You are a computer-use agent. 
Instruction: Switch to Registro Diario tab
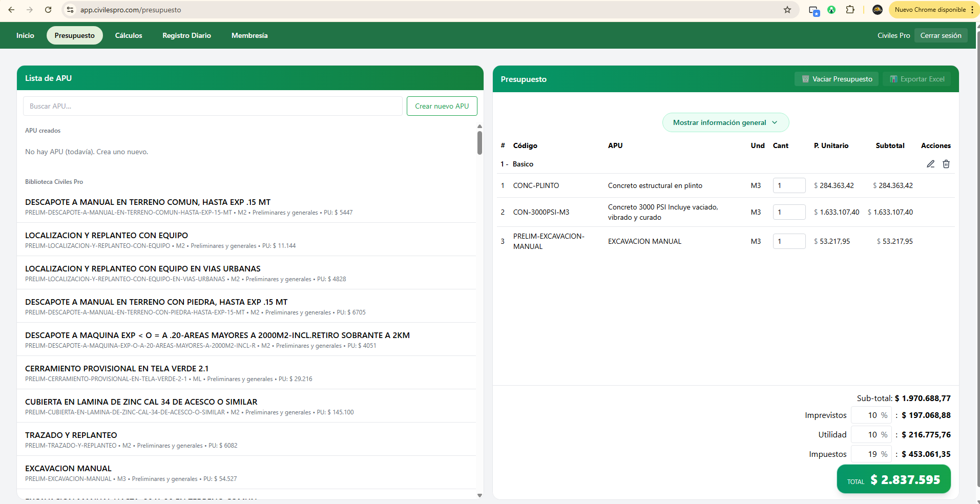(x=186, y=35)
